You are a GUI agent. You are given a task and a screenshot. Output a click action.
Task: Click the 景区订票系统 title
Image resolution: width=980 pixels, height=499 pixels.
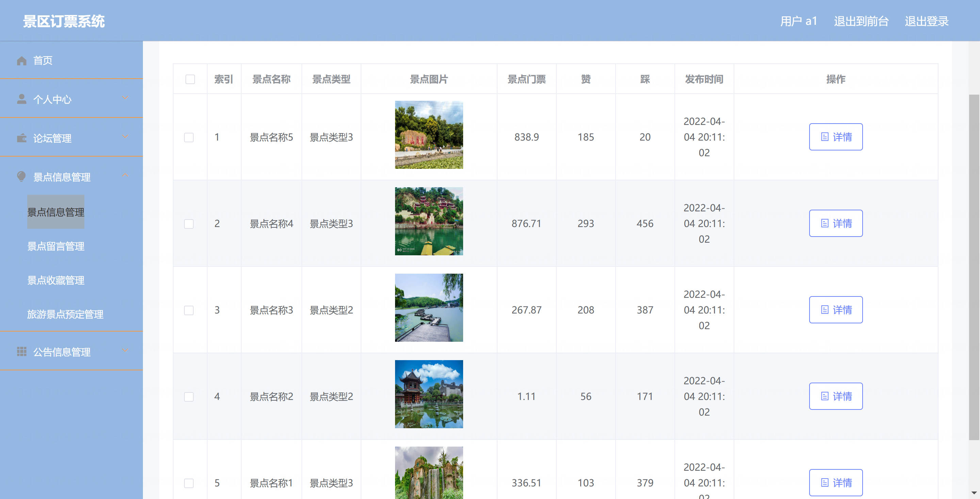coord(64,21)
